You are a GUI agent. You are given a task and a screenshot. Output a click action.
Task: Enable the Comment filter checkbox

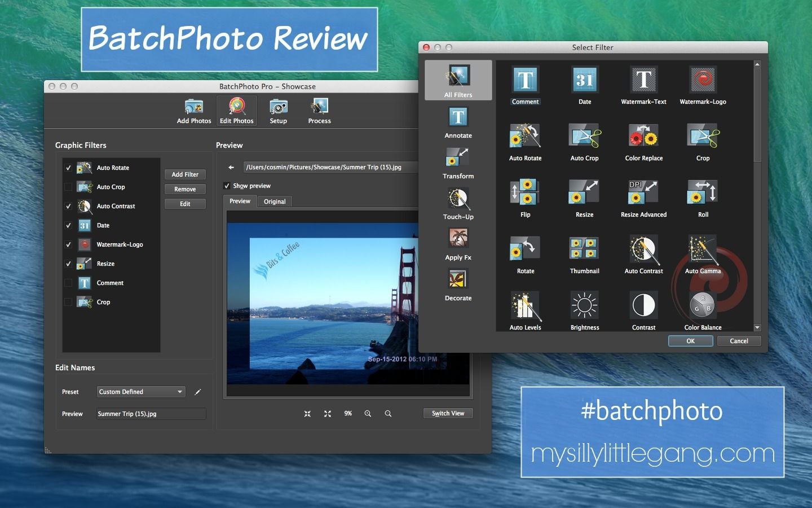coord(68,283)
